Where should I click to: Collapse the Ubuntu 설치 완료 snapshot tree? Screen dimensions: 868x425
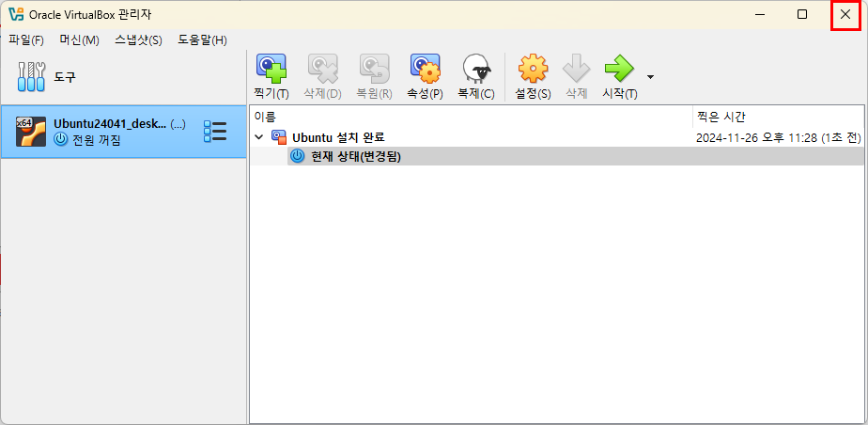coord(258,137)
